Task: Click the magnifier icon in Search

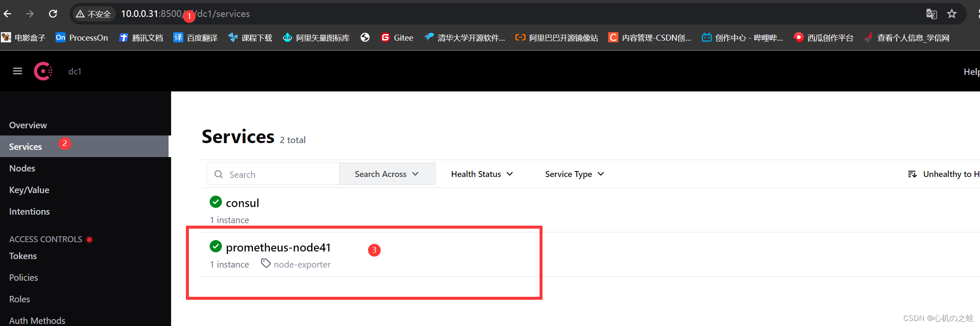Action: coord(219,174)
